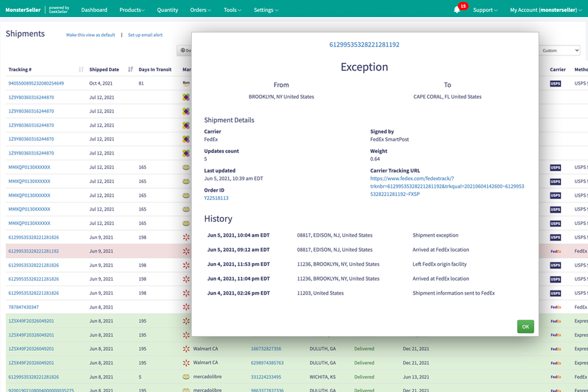Image resolution: width=588 pixels, height=392 pixels.
Task: Click 'Jun 5, 2021, 10:04 am EDT' history timestamp
Action: (x=239, y=235)
